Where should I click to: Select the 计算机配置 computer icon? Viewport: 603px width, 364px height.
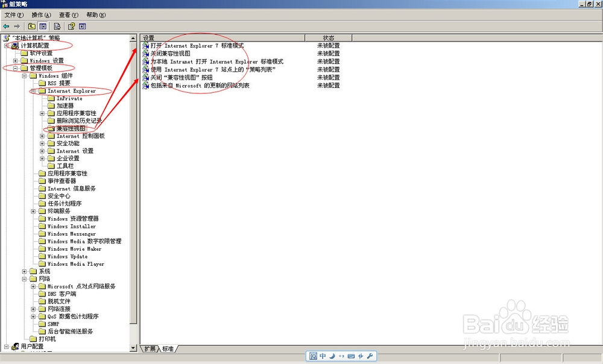tap(15, 46)
